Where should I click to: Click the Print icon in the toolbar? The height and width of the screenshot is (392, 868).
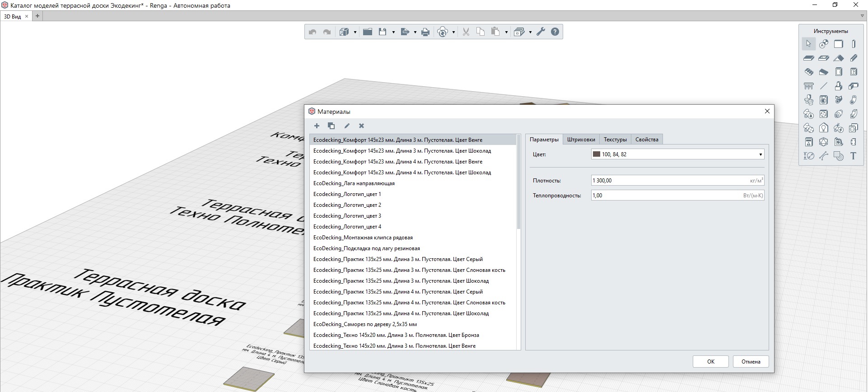(425, 32)
